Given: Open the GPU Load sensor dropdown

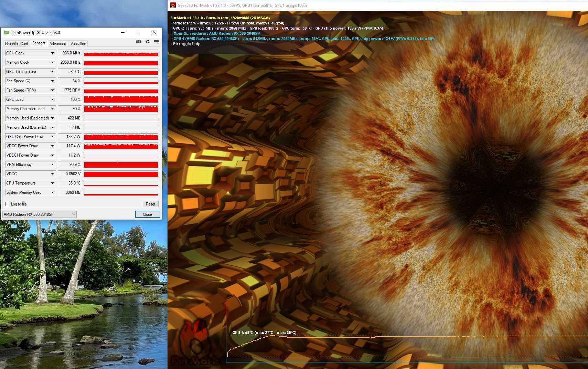Looking at the screenshot, I should pyautogui.click(x=52, y=99).
